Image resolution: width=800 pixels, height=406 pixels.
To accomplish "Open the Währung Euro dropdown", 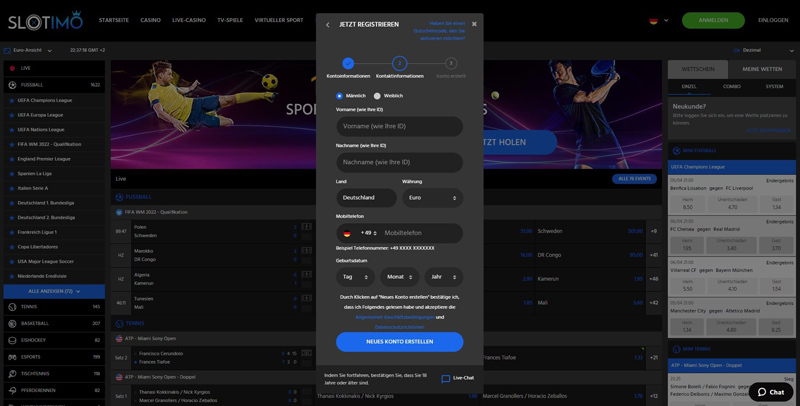I will (x=433, y=198).
